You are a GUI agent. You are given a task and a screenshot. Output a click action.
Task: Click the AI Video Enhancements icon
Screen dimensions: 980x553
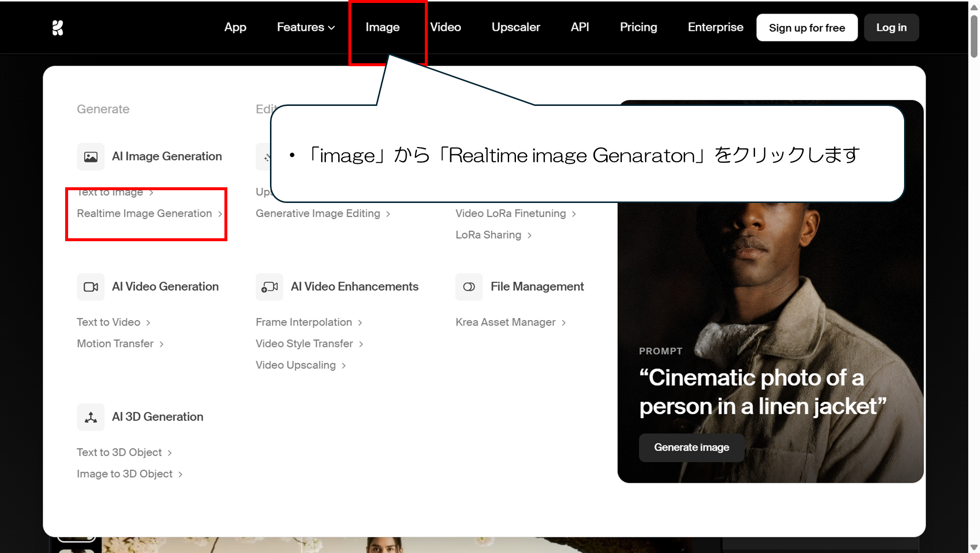(x=269, y=287)
